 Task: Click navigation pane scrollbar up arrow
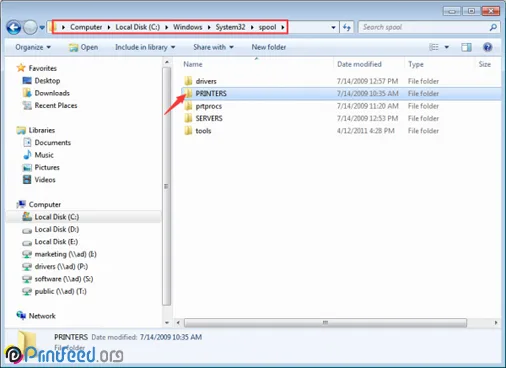click(167, 62)
